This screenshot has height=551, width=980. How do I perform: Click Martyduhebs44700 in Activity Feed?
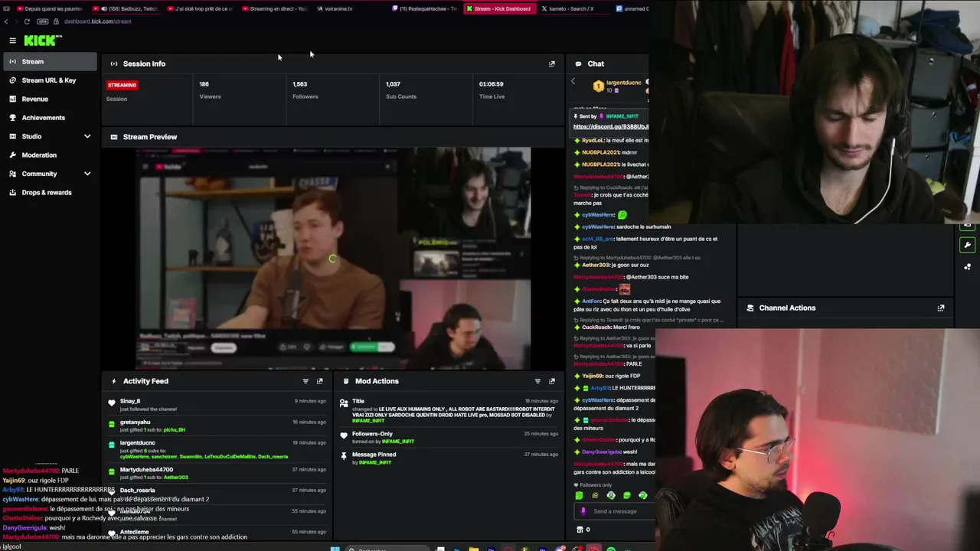coord(146,469)
